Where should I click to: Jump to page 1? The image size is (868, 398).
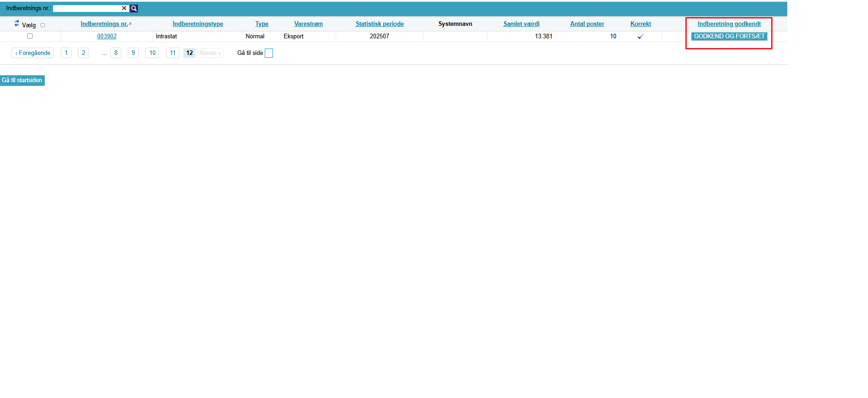pos(66,53)
